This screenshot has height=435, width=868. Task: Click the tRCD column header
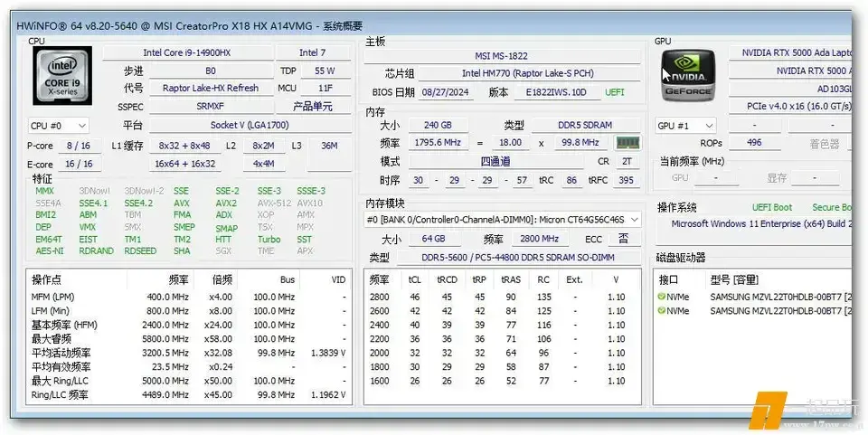(x=447, y=279)
